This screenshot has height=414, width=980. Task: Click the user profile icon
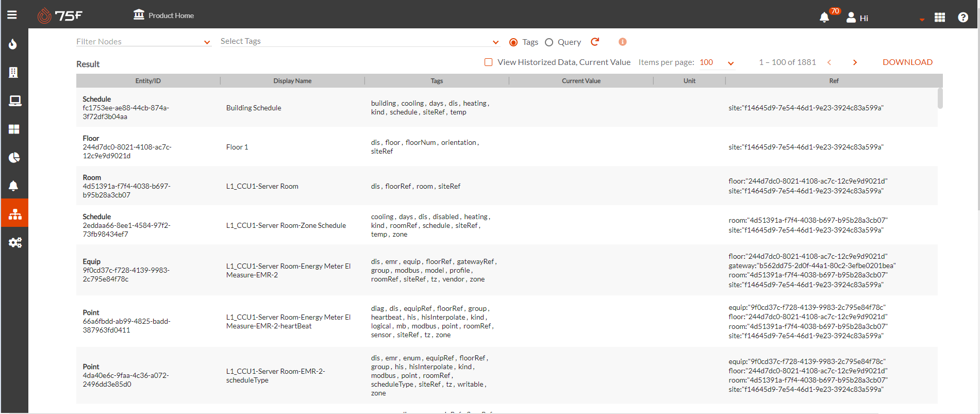pyautogui.click(x=851, y=18)
